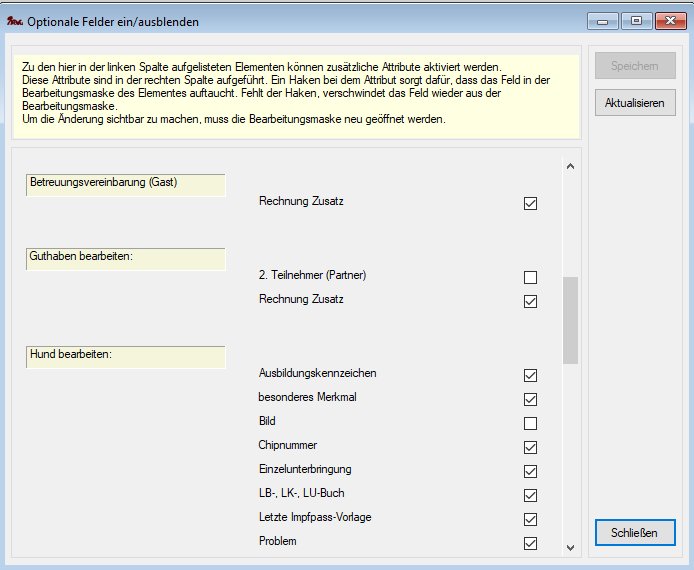Click the vertical scrollbar thumb

[570, 320]
